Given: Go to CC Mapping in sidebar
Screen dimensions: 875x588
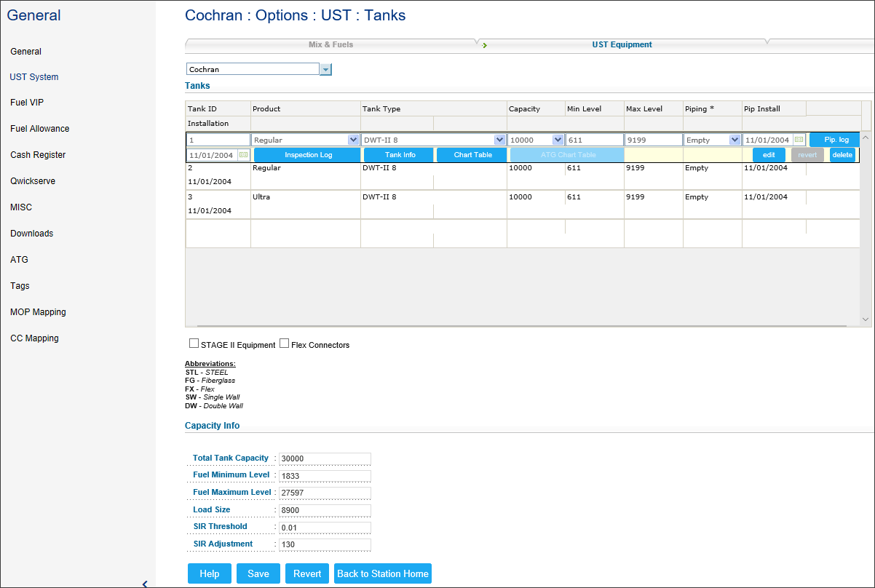Looking at the screenshot, I should 34,338.
